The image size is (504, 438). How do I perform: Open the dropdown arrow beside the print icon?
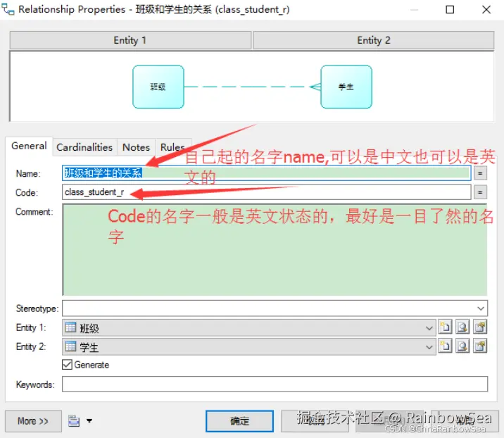tap(89, 421)
